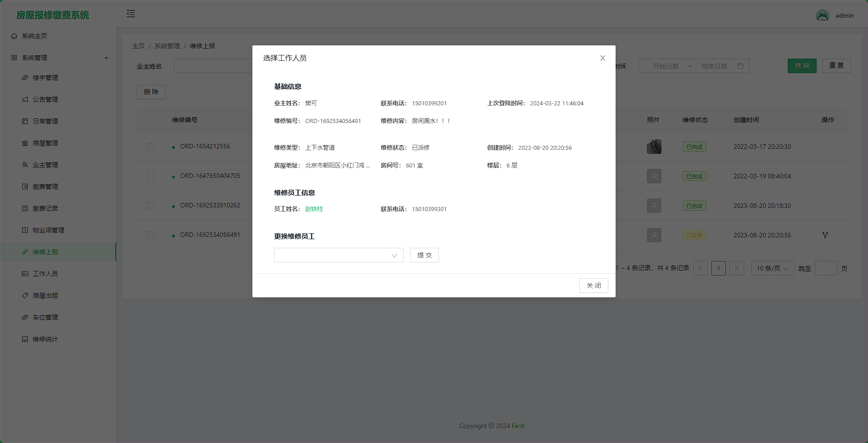Screen dimensions: 868x443
Task: Open the 维修统计 menu item
Action: [x=58, y=339]
